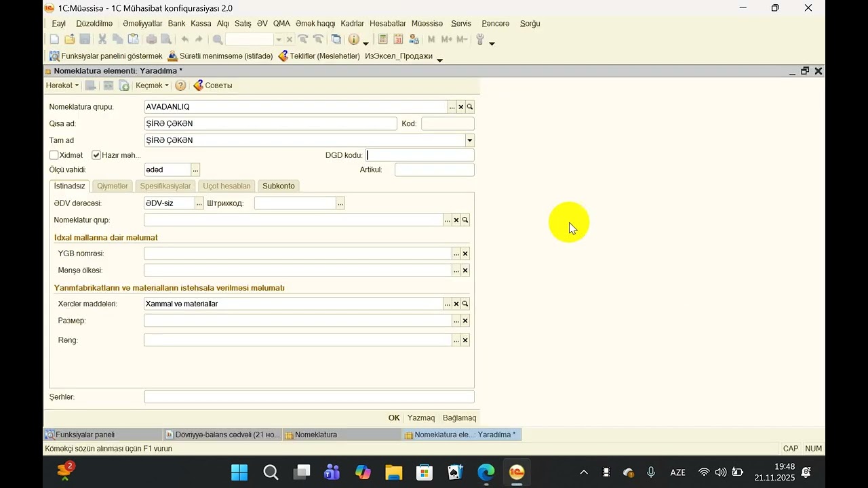
Task: Click the OK button
Action: click(x=394, y=418)
